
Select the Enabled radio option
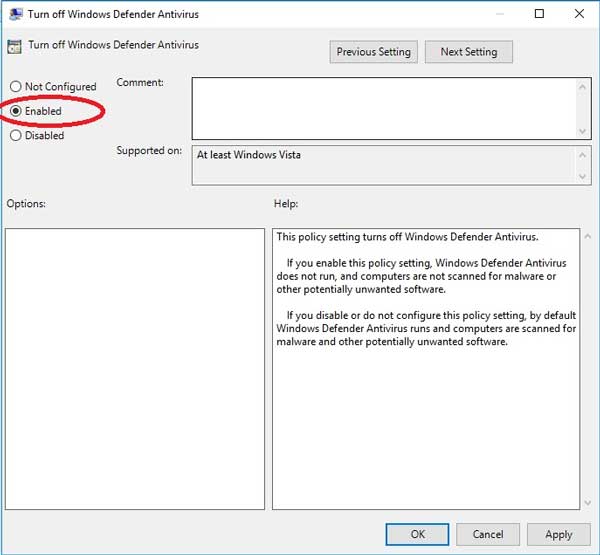click(x=15, y=111)
